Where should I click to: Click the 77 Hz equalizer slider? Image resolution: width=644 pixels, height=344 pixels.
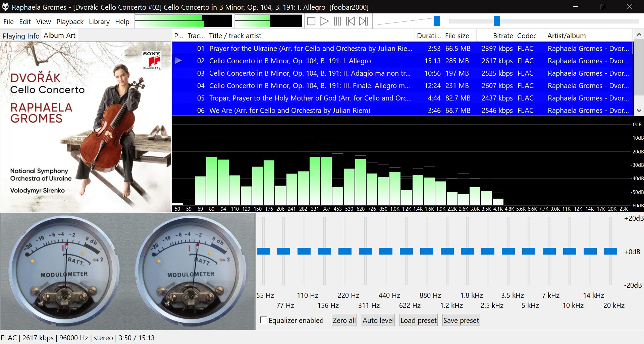click(x=284, y=251)
